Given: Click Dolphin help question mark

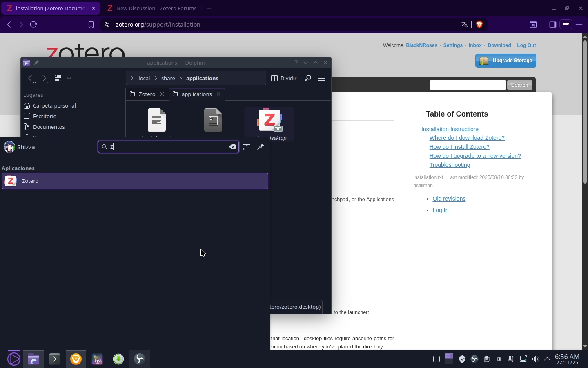Looking at the screenshot, I should coord(296,63).
